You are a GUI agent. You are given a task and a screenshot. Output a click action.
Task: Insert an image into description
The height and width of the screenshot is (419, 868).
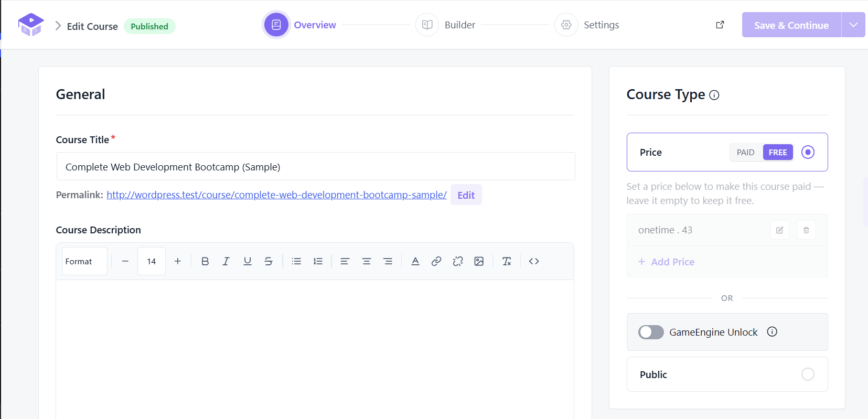(479, 261)
